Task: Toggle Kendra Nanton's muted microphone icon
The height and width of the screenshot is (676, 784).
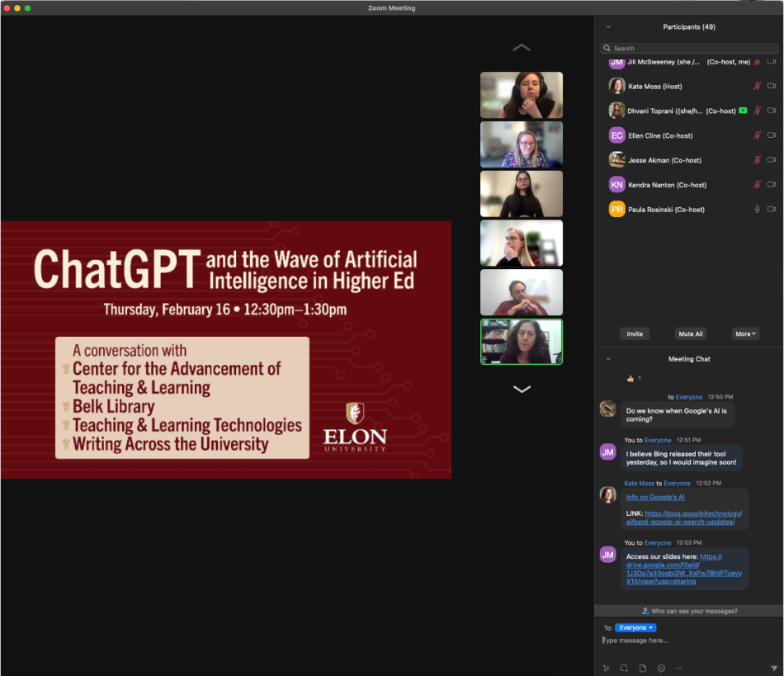Action: click(x=757, y=185)
